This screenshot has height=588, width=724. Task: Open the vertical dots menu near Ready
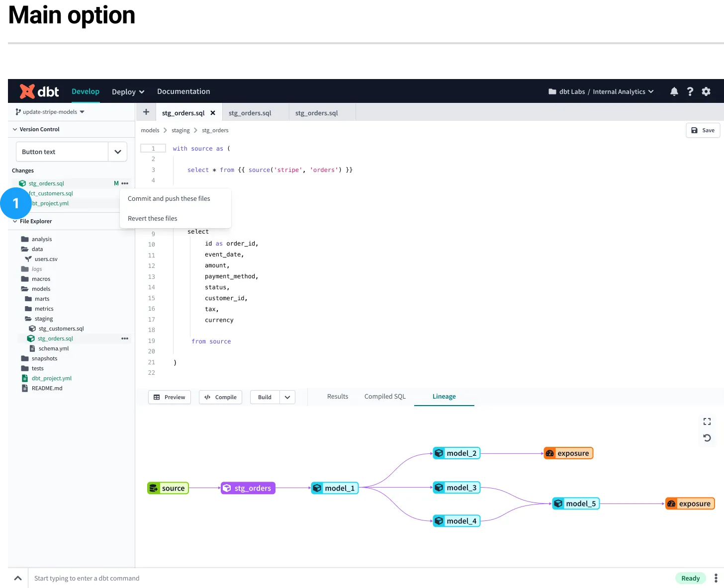[716, 578]
